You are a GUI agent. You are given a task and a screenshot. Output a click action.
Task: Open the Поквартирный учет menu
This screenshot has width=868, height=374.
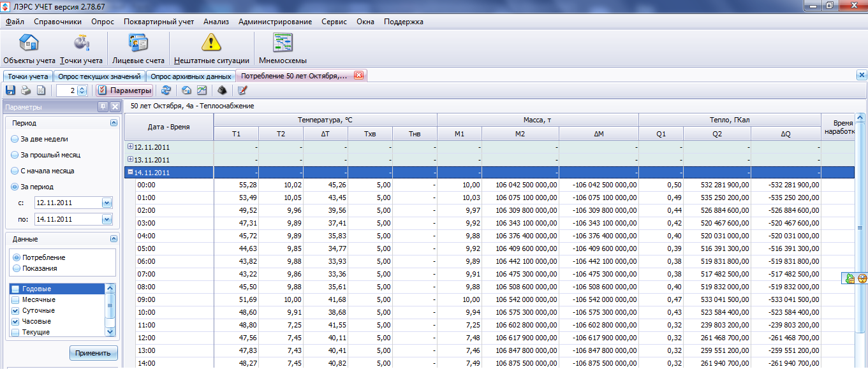(159, 22)
